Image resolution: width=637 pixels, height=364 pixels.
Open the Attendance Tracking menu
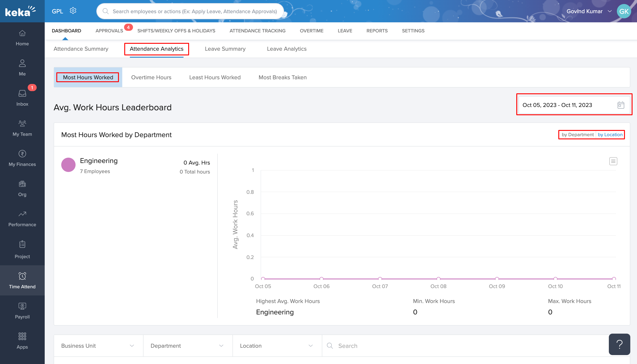[257, 31]
